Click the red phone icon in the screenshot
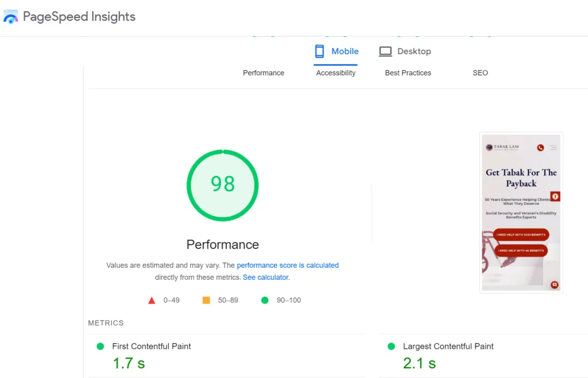The image size is (588, 378). [540, 147]
